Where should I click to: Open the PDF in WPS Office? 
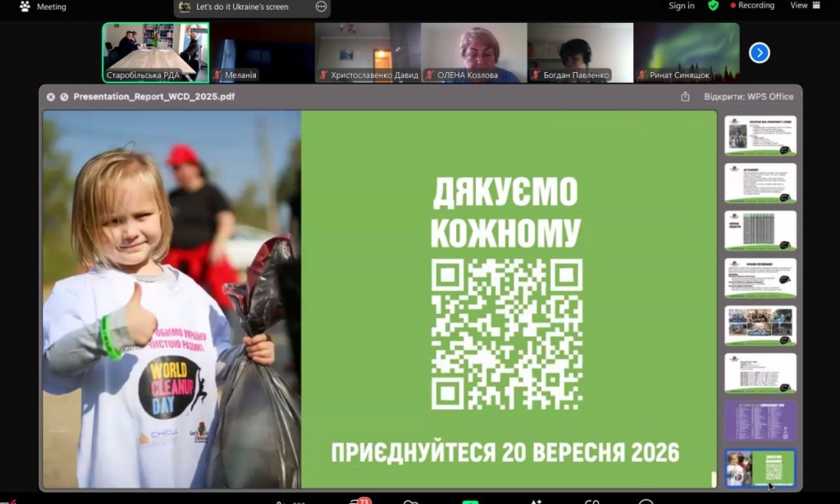(749, 96)
